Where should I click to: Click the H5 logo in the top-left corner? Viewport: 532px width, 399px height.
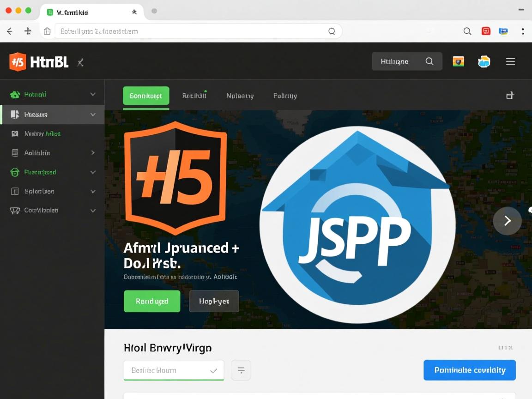[17, 61]
